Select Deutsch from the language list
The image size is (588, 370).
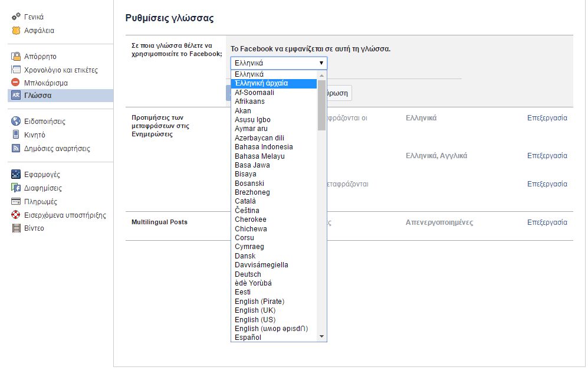point(248,274)
